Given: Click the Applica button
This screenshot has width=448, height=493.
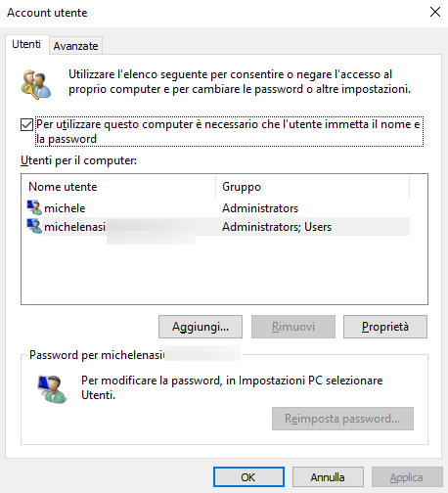Looking at the screenshot, I should pyautogui.click(x=407, y=477).
